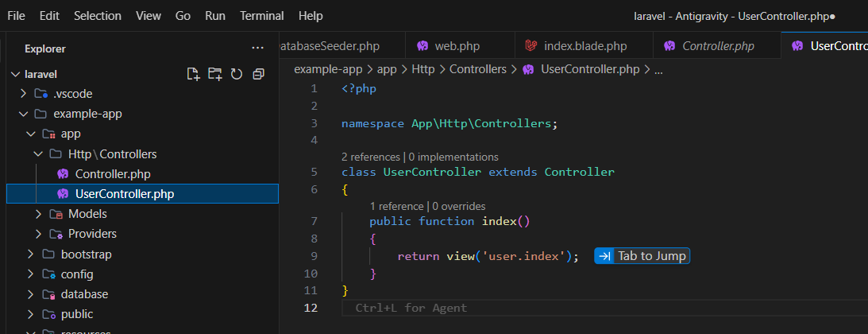Open Controller.php in the Explorer tree

tap(113, 174)
